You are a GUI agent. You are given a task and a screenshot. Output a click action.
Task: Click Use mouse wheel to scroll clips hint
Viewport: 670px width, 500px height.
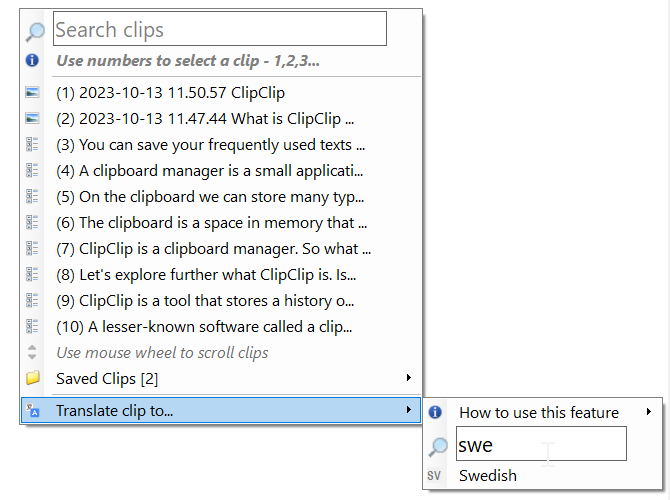click(x=162, y=353)
